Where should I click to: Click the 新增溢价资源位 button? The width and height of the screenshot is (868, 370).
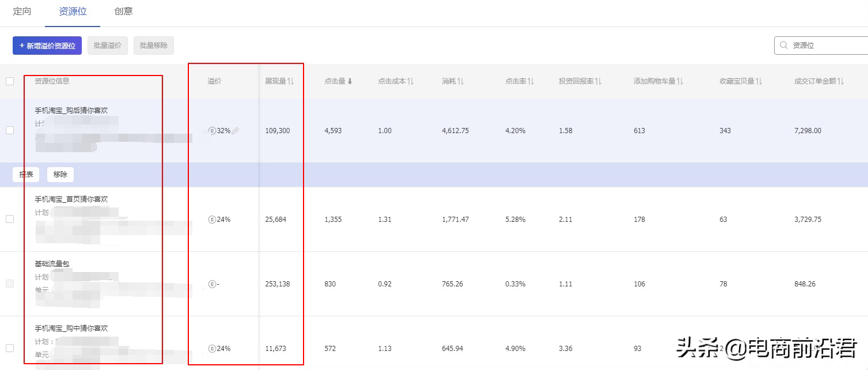(x=47, y=45)
